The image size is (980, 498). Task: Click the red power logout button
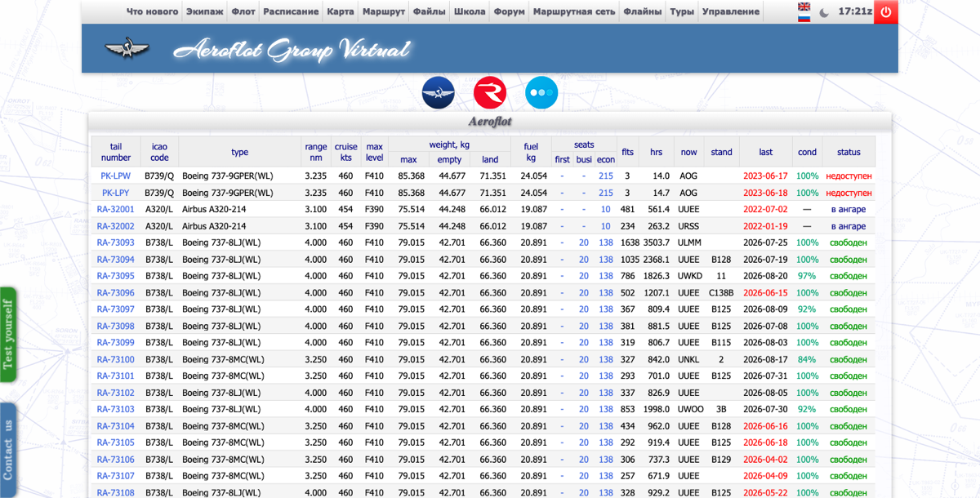coord(886,12)
